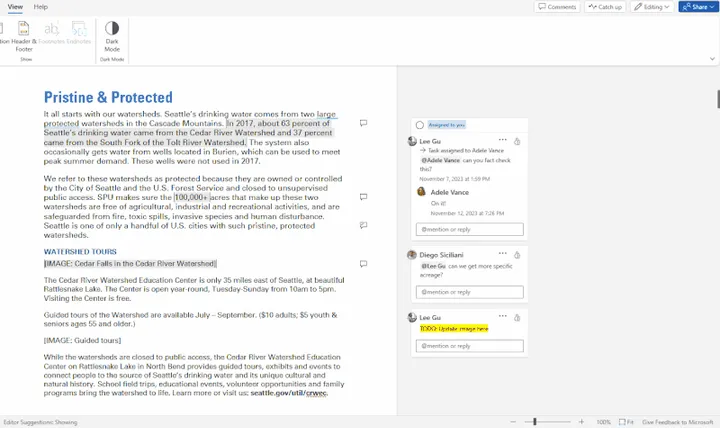Switch to the View tab
The width and height of the screenshot is (720, 428).
13,7
